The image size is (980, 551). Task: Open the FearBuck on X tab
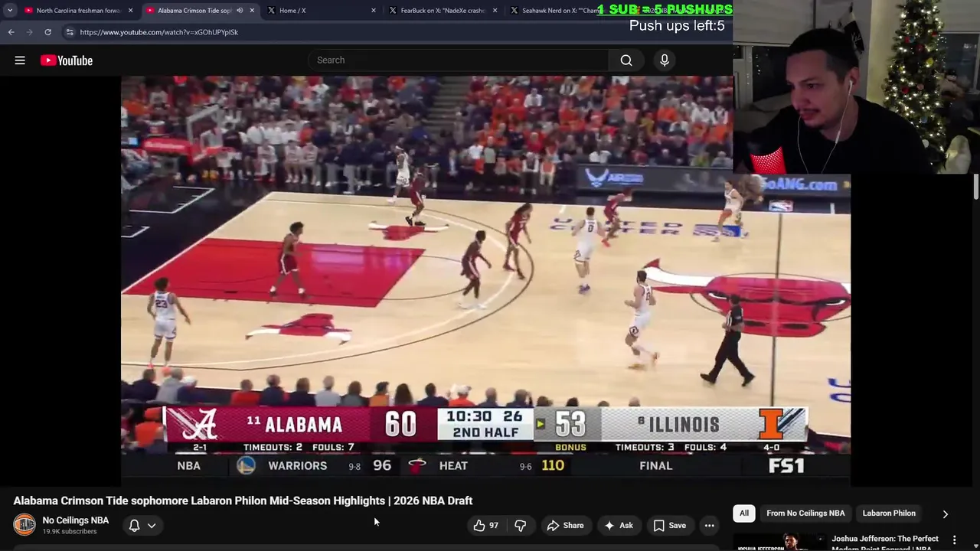click(443, 11)
